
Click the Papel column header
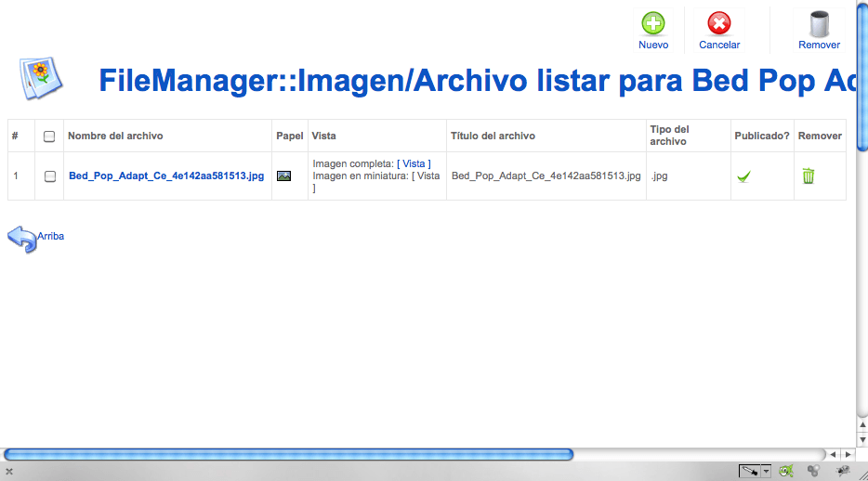click(290, 136)
